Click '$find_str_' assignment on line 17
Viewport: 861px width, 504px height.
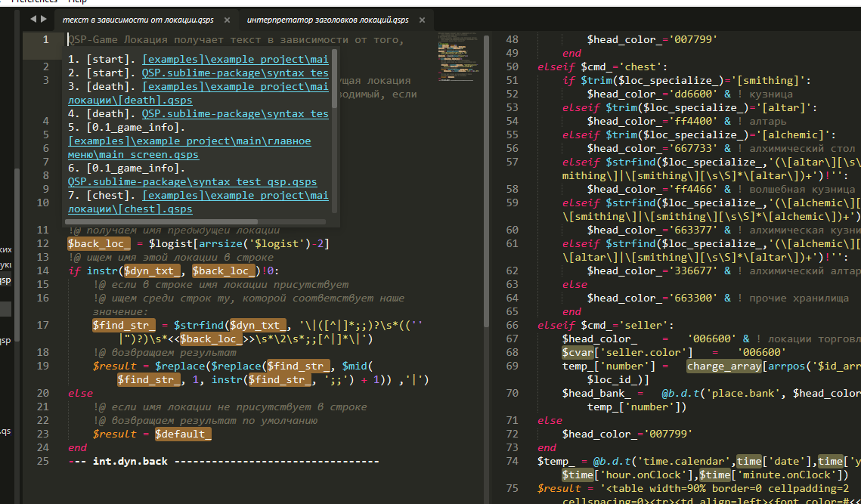click(125, 325)
